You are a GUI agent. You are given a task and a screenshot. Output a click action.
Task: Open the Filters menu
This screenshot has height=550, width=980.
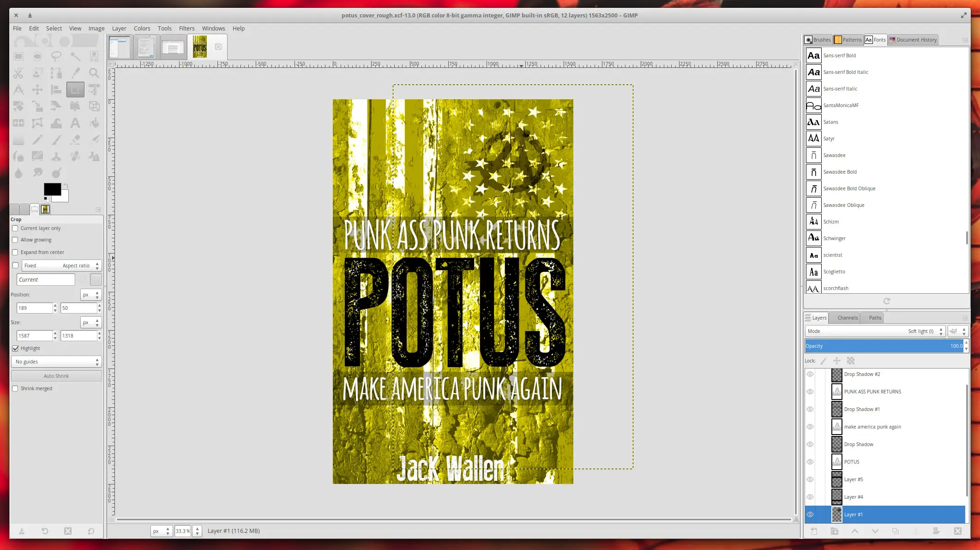pos(186,28)
